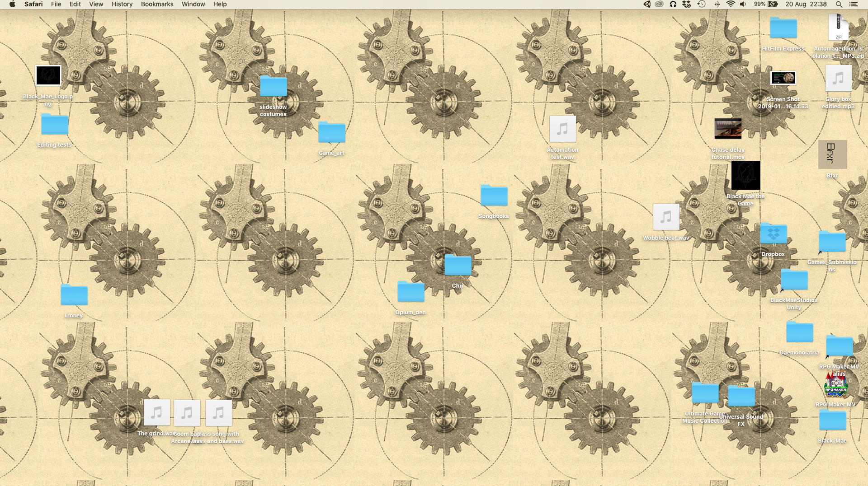Viewport: 868px width, 486px height.
Task: Select the Screen Shot 2019-01 thumbnail
Action: 783,78
